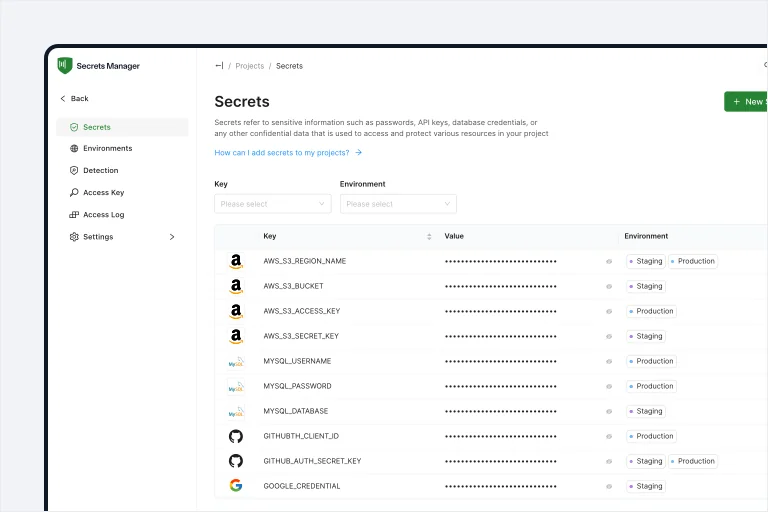Click the Access Key key icon

click(74, 193)
